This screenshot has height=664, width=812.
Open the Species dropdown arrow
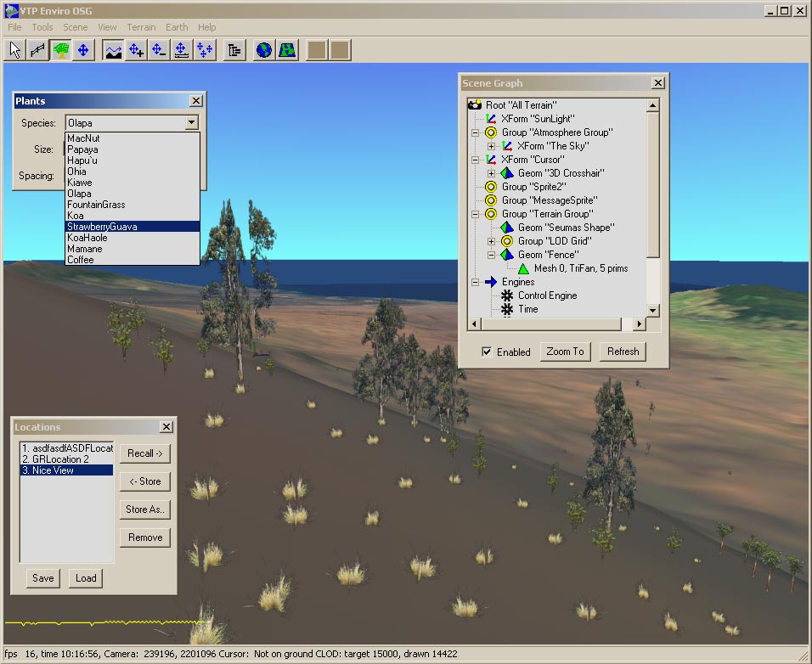coord(192,123)
